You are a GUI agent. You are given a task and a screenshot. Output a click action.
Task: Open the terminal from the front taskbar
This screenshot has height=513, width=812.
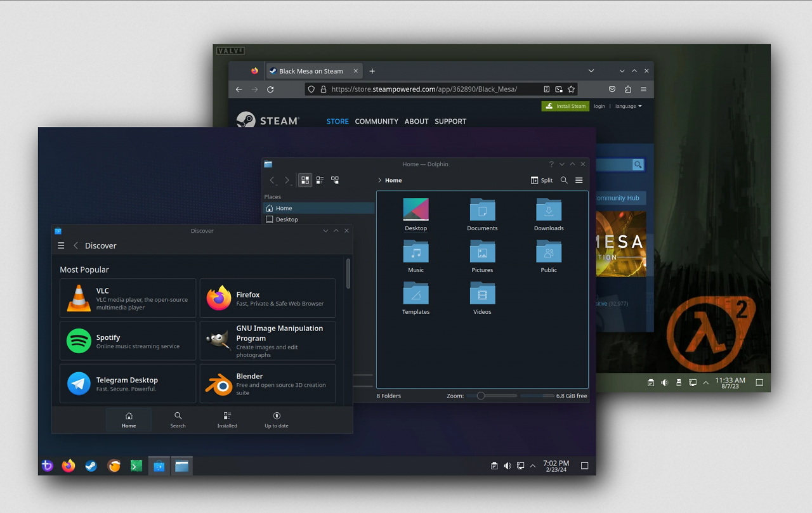[136, 466]
